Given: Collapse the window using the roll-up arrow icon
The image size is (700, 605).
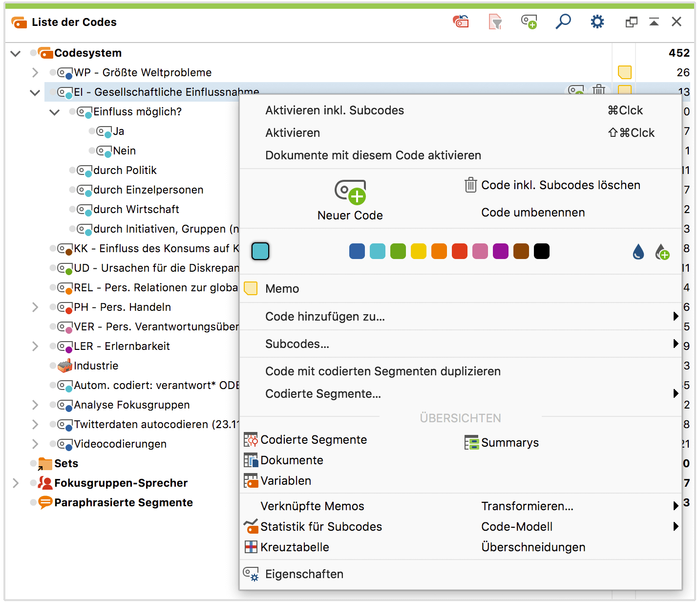Looking at the screenshot, I should (654, 22).
